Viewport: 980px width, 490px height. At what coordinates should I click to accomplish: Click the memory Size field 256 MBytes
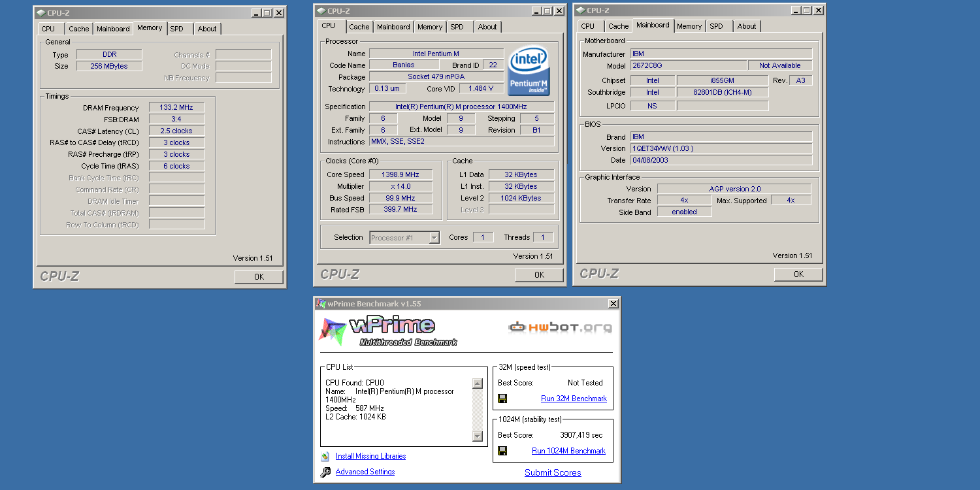(x=109, y=66)
